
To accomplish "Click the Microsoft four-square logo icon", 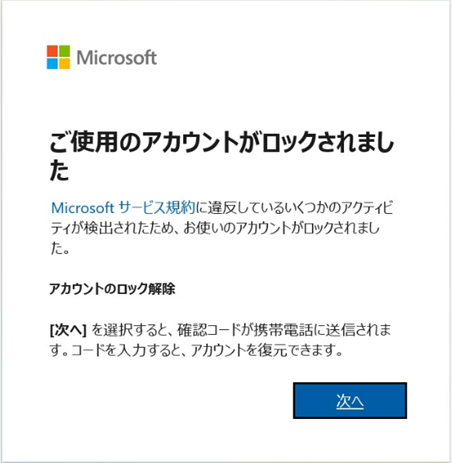I will coord(58,57).
